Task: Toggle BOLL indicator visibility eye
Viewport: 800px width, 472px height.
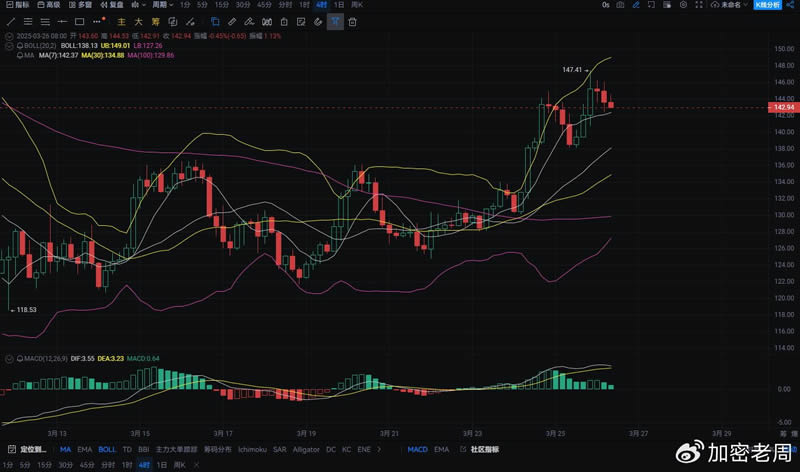Action: 22,45
